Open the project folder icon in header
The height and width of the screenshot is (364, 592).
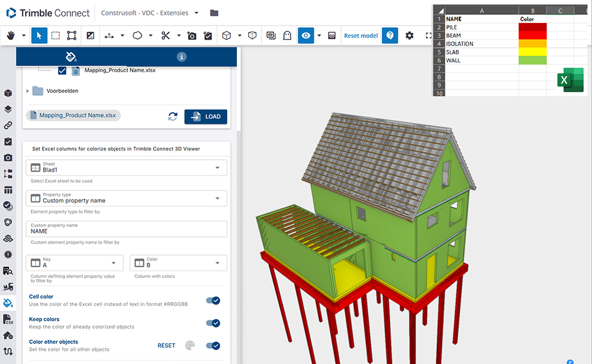pos(214,13)
